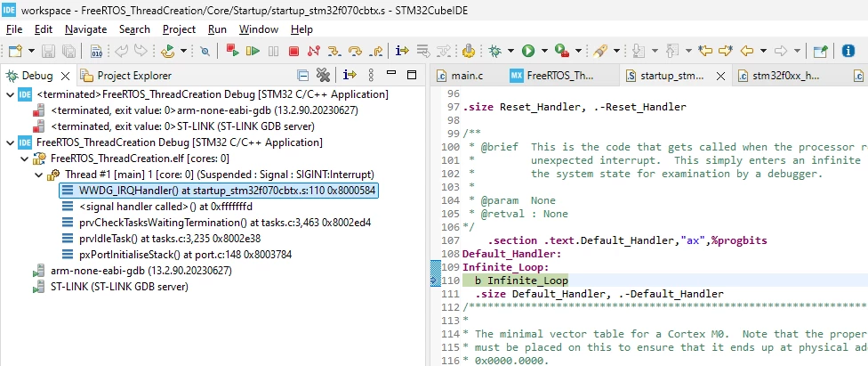
Task: Select WWDG_IRQHandler() stack frame
Action: [218, 191]
